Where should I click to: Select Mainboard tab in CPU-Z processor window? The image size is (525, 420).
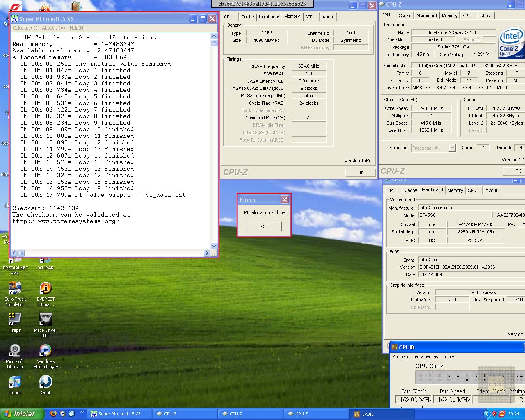coord(427,16)
